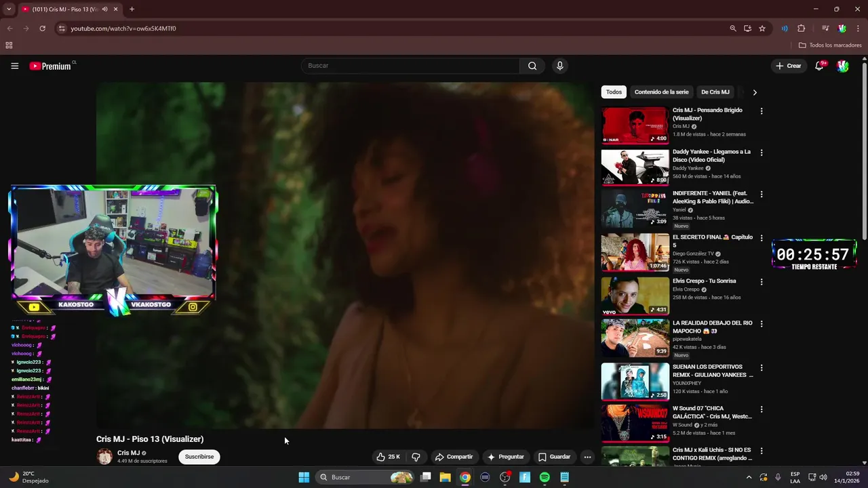Open more video actions ellipsis button
Image resolution: width=868 pixels, height=488 pixels.
click(x=587, y=457)
